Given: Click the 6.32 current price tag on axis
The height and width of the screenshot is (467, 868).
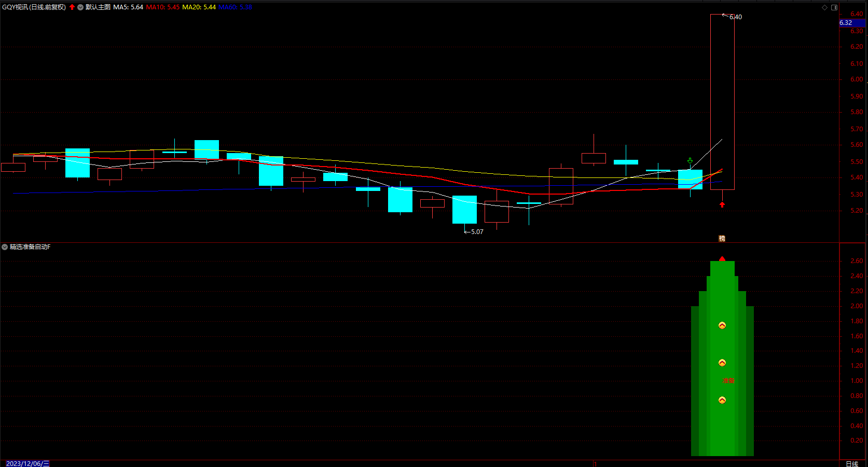Looking at the screenshot, I should [853, 23].
